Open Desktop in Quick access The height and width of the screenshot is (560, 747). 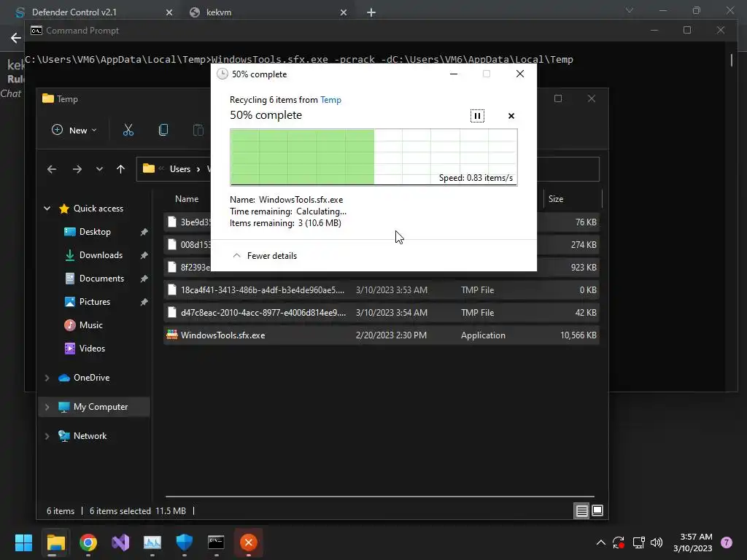coord(95,232)
